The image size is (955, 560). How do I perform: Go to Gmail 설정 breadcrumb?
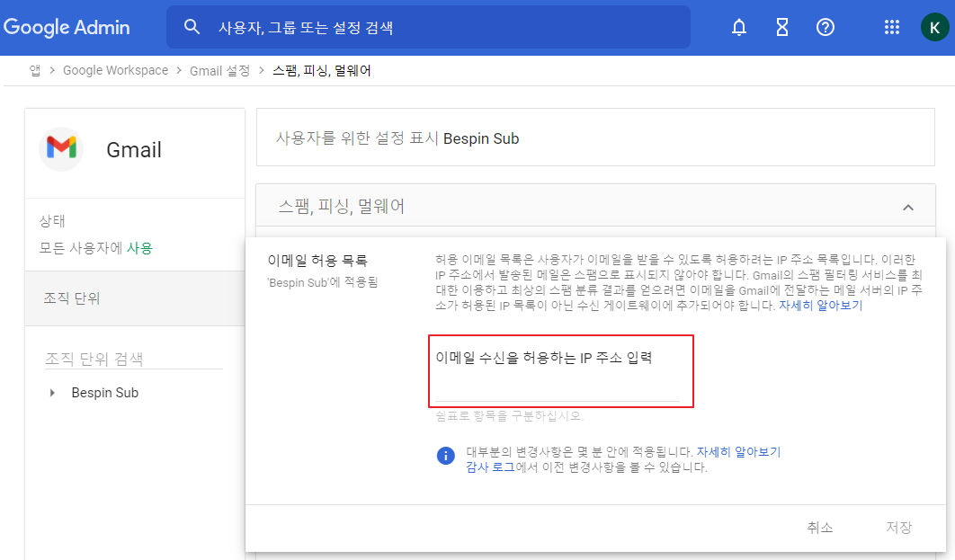pos(220,71)
